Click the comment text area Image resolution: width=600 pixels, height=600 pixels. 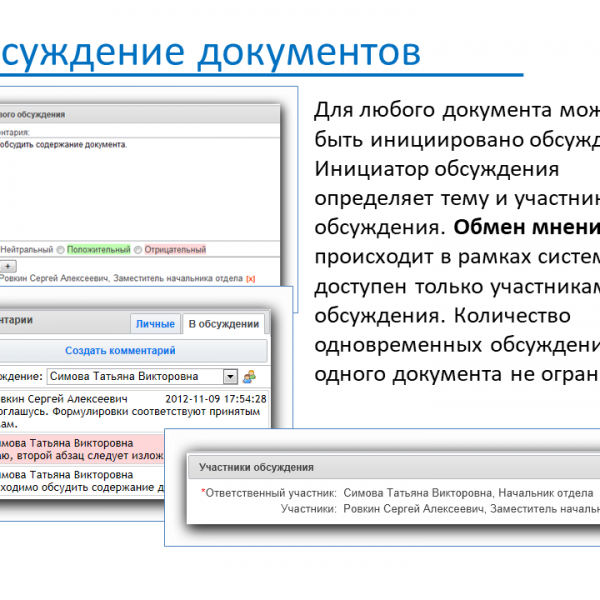click(x=140, y=185)
